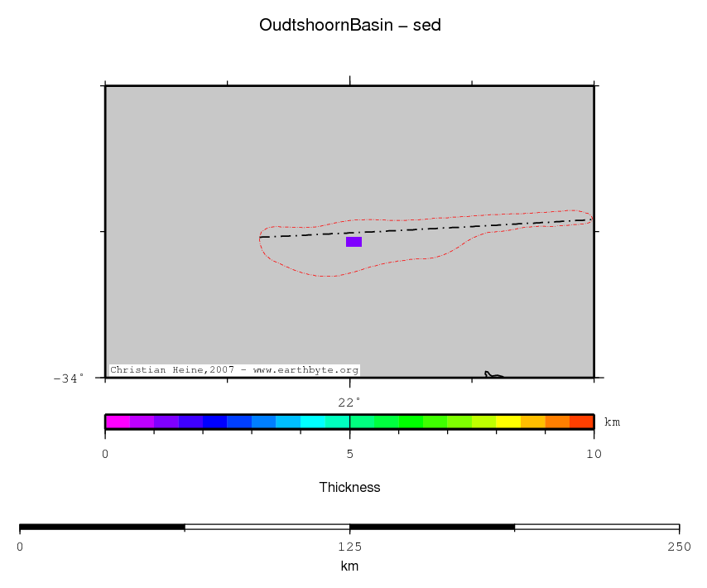Pick the yellow swatch on the thickness colorbar
This screenshot has width=707, height=588.
507,422
